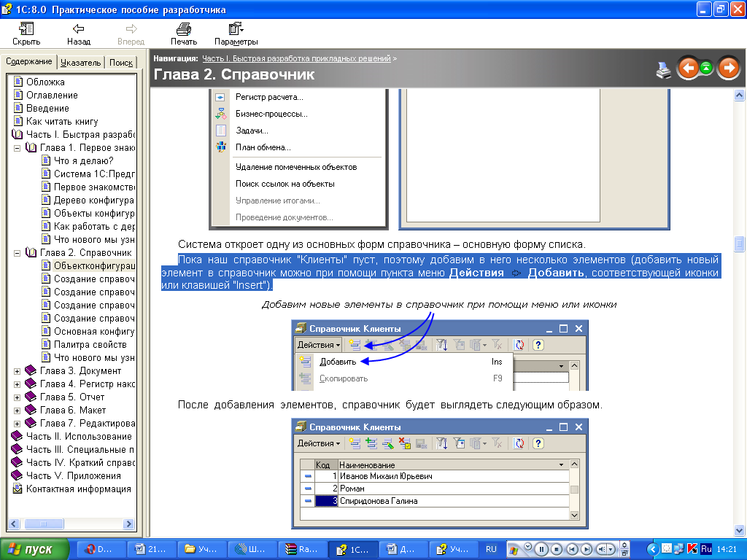Click the Windows пуск start button

click(34, 550)
